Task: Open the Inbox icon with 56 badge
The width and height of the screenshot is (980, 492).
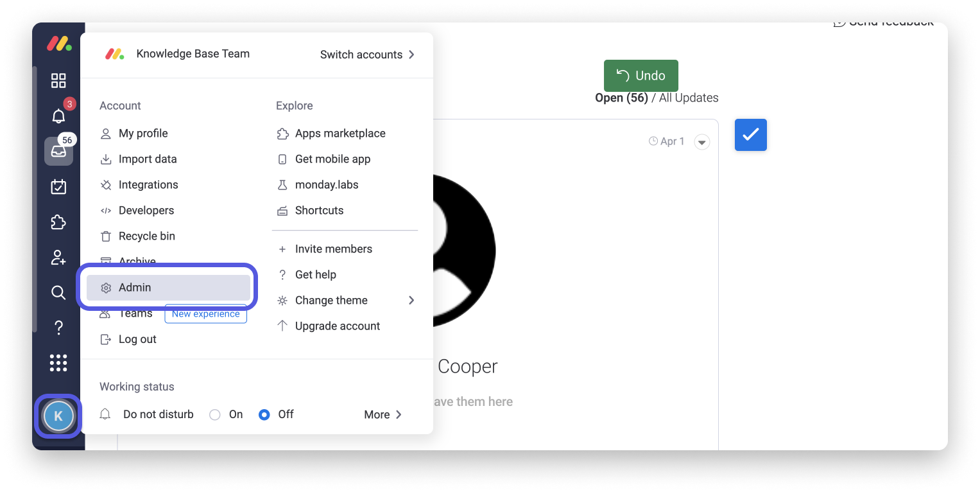Action: 58,152
